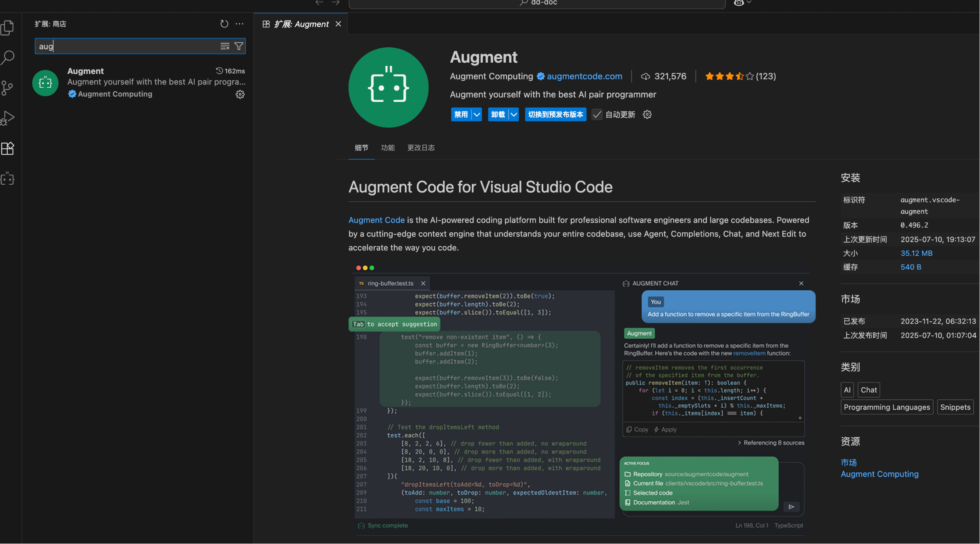
Task: Switch to the 功能 features tab
Action: click(x=387, y=148)
